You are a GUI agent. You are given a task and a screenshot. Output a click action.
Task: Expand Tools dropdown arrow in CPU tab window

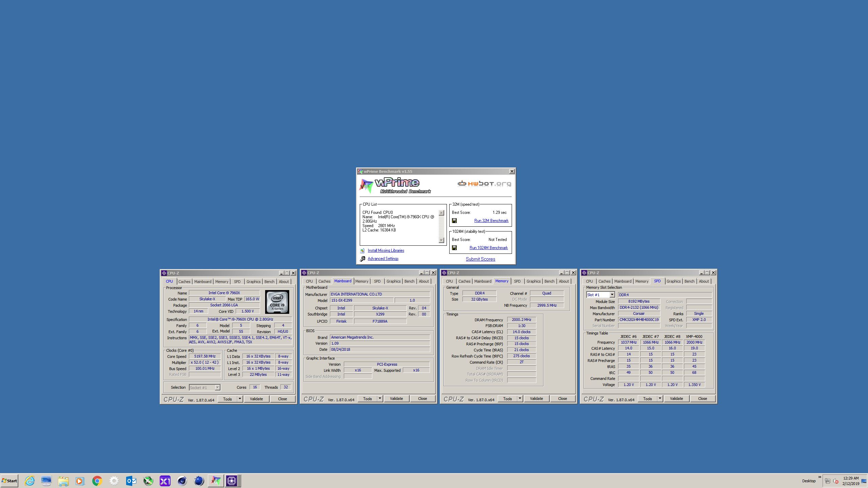(x=240, y=399)
